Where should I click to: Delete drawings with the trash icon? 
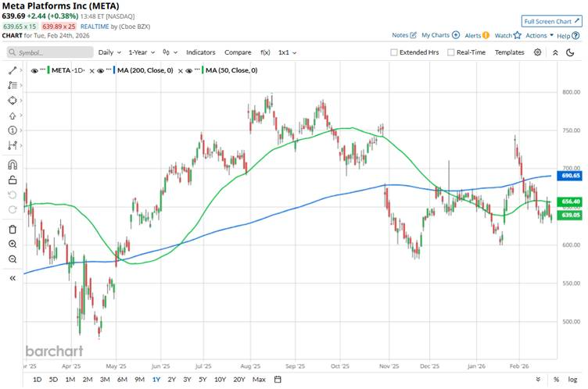[13, 229]
